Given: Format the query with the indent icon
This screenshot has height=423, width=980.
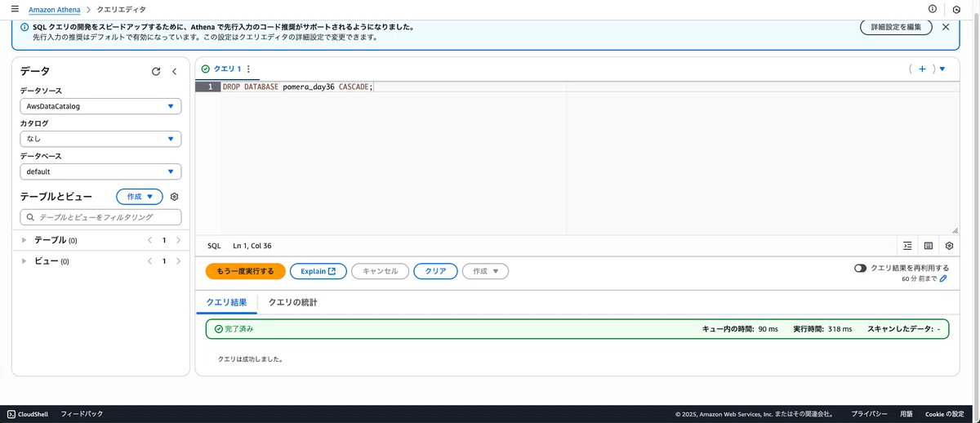Looking at the screenshot, I should (x=907, y=246).
